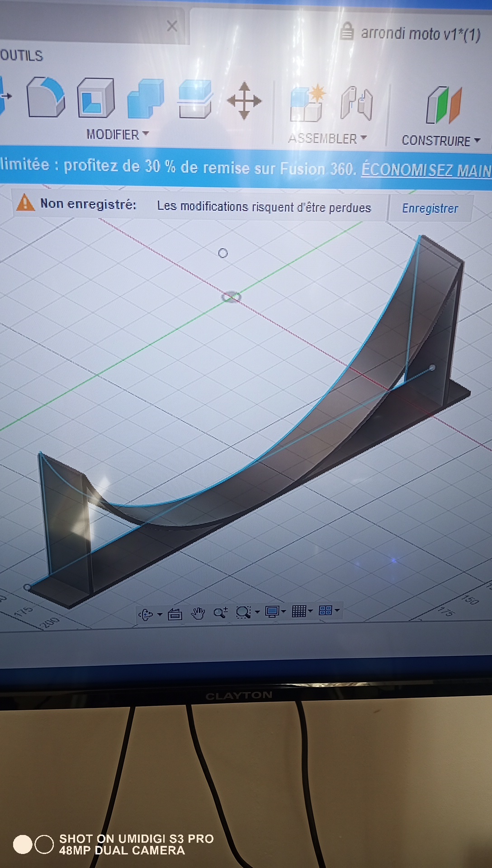Close the document tab with X
Image resolution: width=492 pixels, height=868 pixels.
[x=172, y=26]
